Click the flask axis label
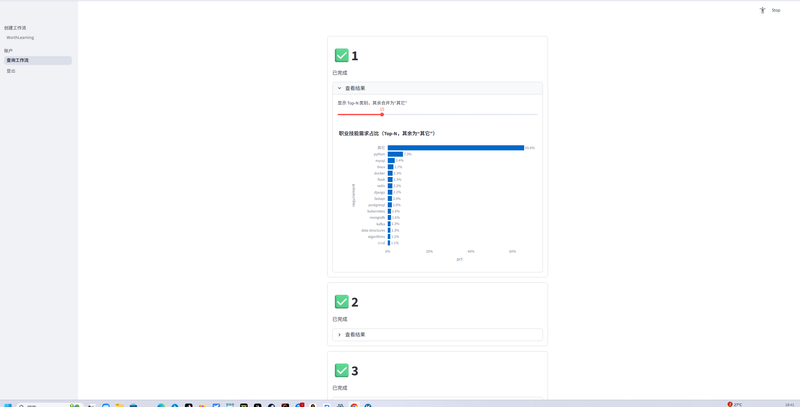Image resolution: width=800 pixels, height=407 pixels. tap(381, 180)
